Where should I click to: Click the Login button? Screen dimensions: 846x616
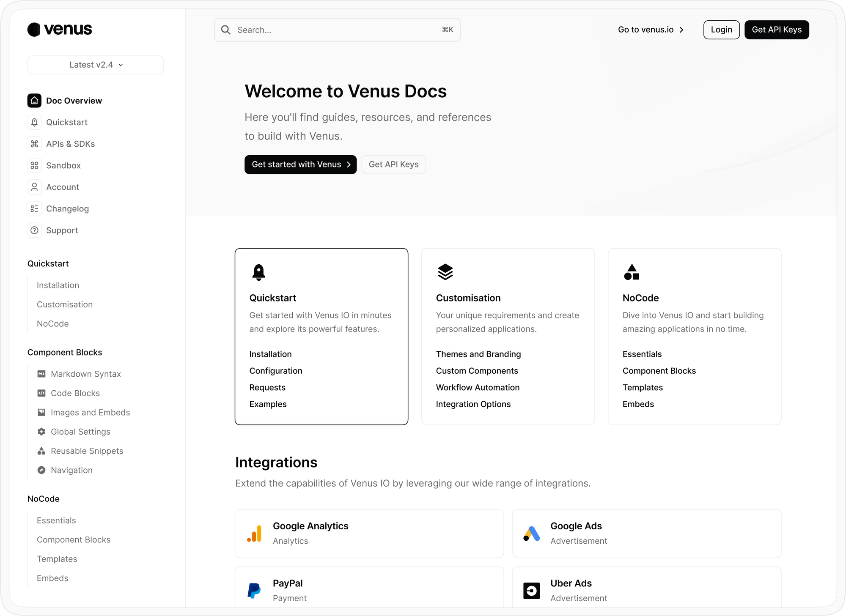click(721, 30)
